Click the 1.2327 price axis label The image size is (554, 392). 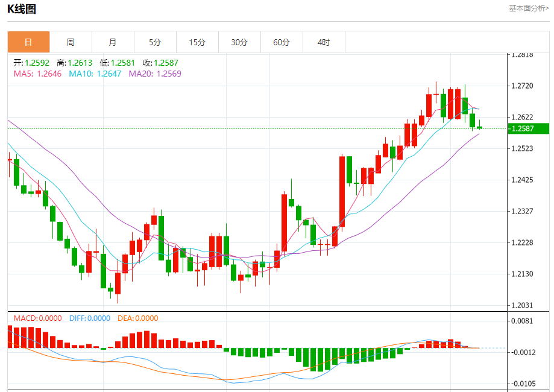(522, 211)
